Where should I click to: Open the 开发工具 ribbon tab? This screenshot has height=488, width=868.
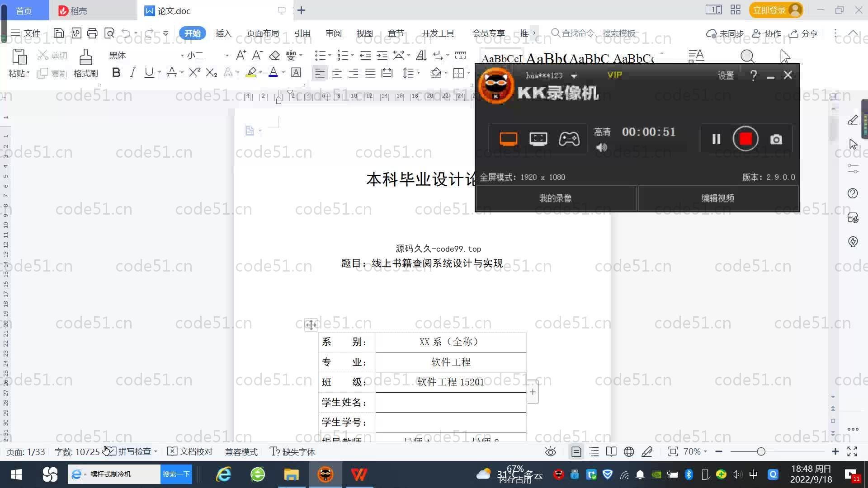(x=438, y=33)
